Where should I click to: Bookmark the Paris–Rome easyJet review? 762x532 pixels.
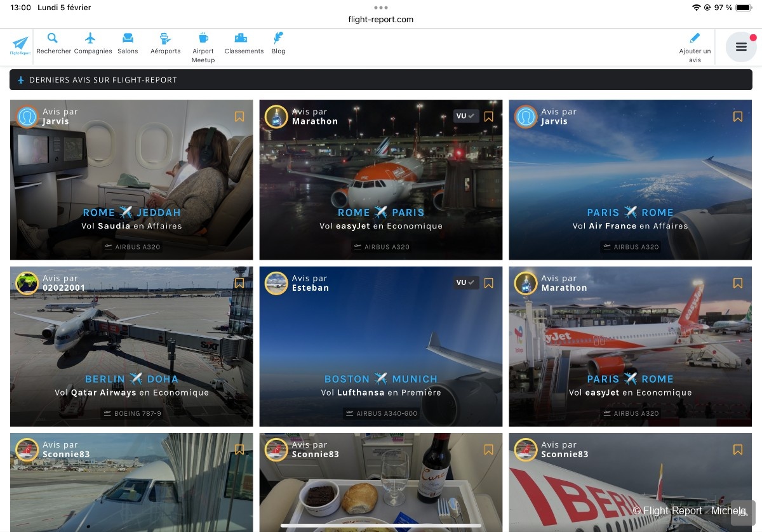tap(738, 283)
